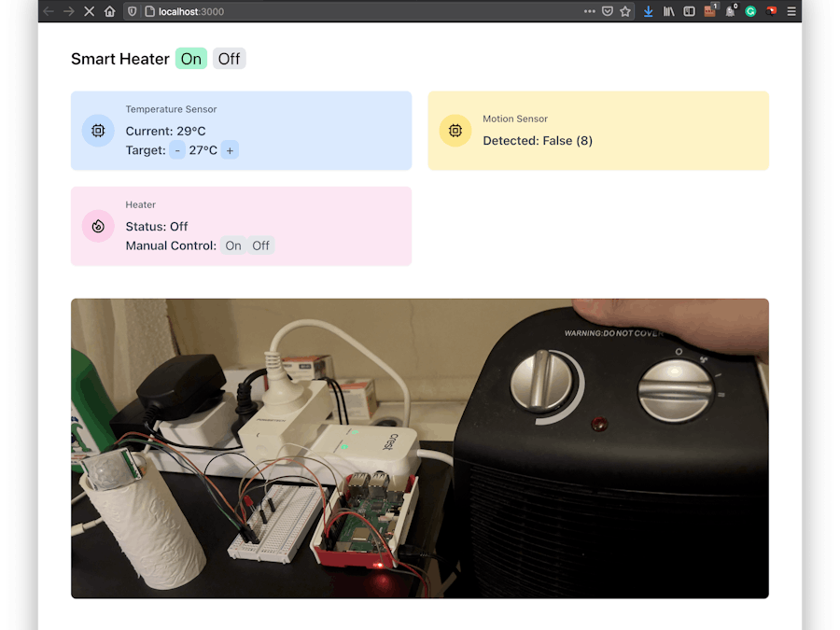The height and width of the screenshot is (630, 840).
Task: Open the tracking protection shield panel
Action: 131,11
